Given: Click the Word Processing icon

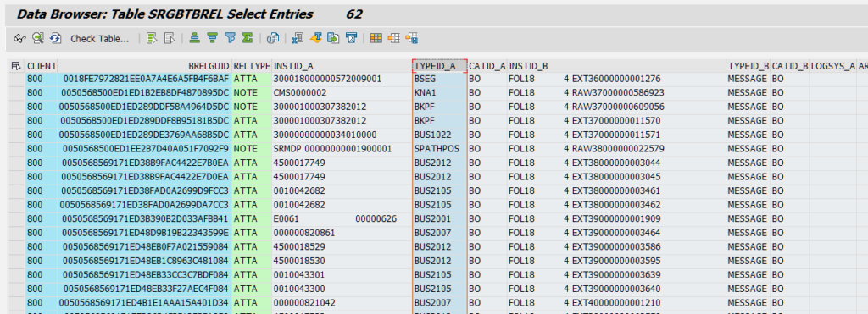Looking at the screenshot, I should click(315, 38).
